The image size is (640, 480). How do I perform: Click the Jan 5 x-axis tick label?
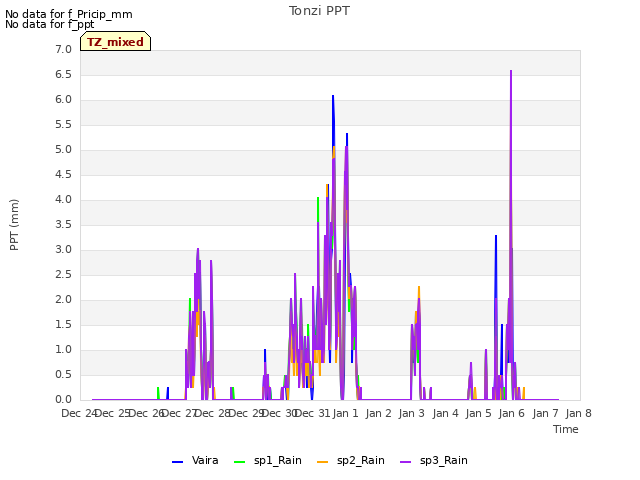(478, 413)
